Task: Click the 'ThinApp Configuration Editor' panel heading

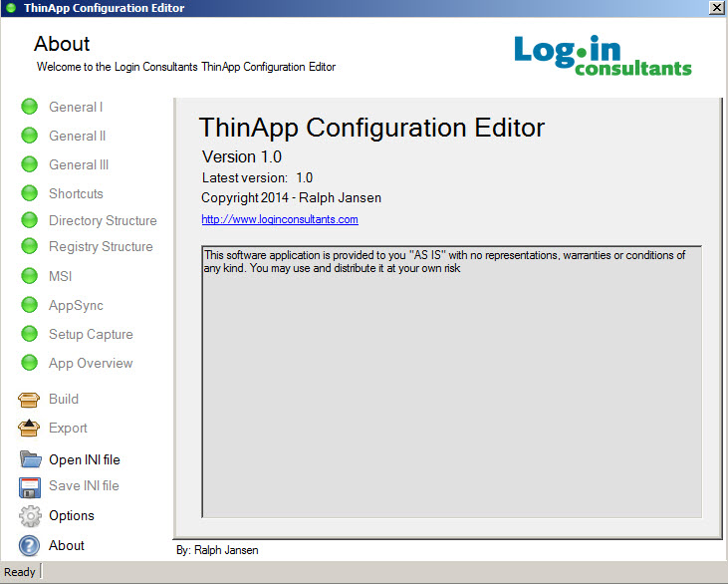Action: tap(371, 128)
